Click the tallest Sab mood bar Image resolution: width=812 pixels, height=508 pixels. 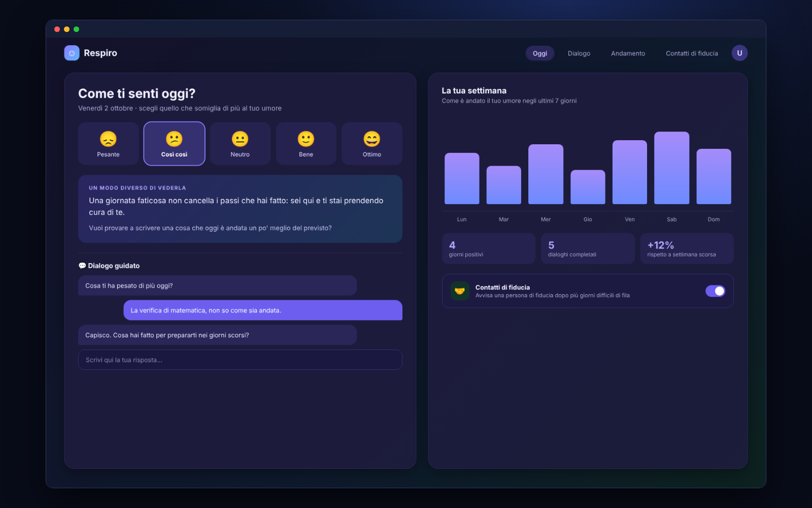(x=672, y=168)
